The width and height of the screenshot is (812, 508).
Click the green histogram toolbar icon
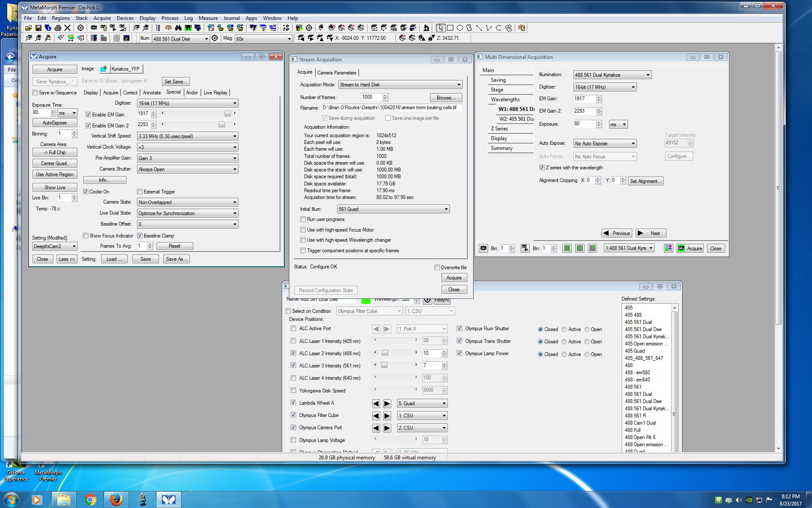[188, 28]
